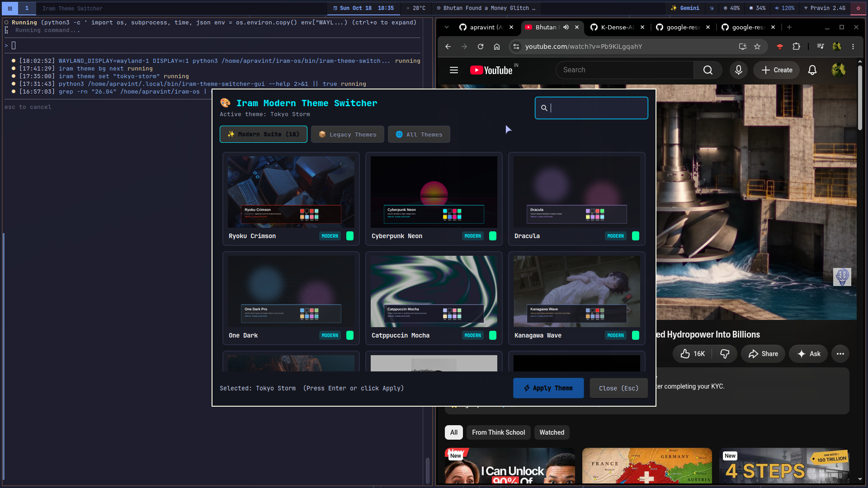Open the 4 STEPS recommended video thumbnail
Screen dimensions: 868x488
coord(784,466)
